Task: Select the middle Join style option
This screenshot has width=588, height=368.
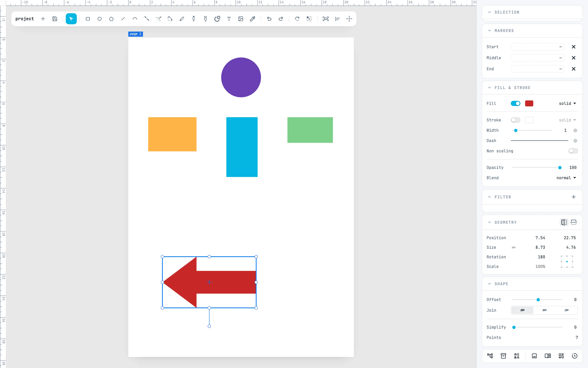Action: tap(544, 310)
